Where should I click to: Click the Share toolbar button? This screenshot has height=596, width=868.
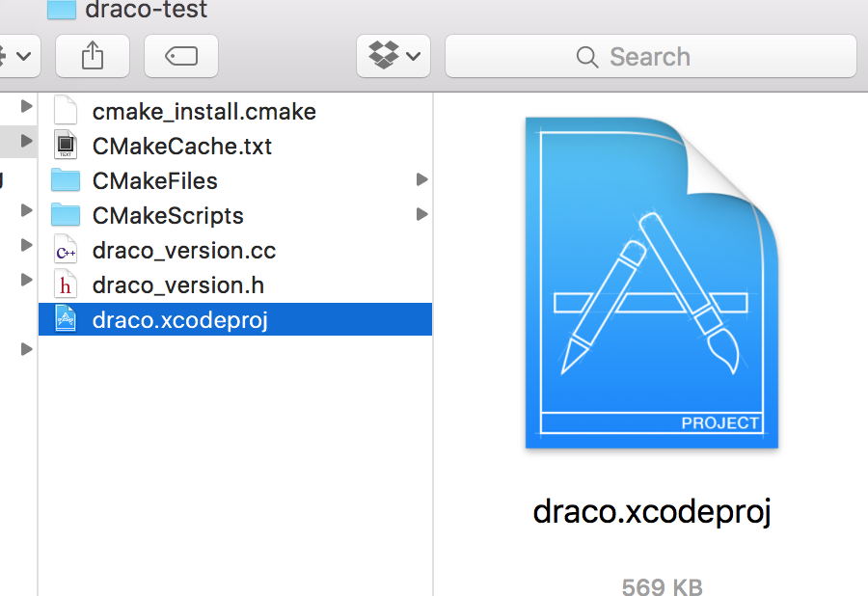(93, 56)
